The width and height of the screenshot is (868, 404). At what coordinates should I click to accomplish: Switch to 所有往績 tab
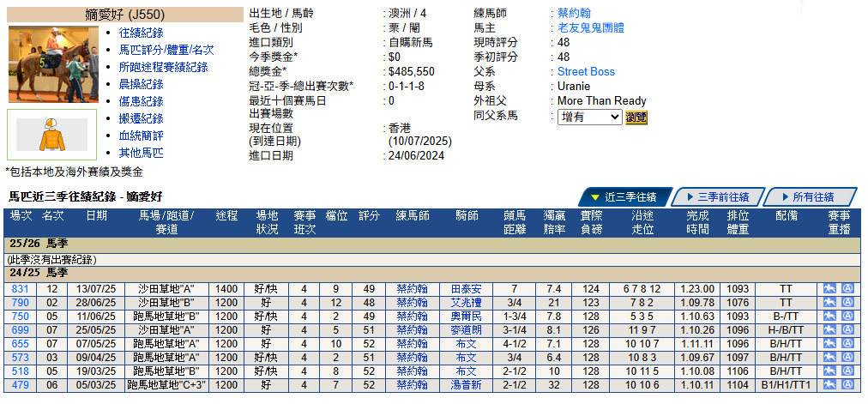tap(812, 197)
